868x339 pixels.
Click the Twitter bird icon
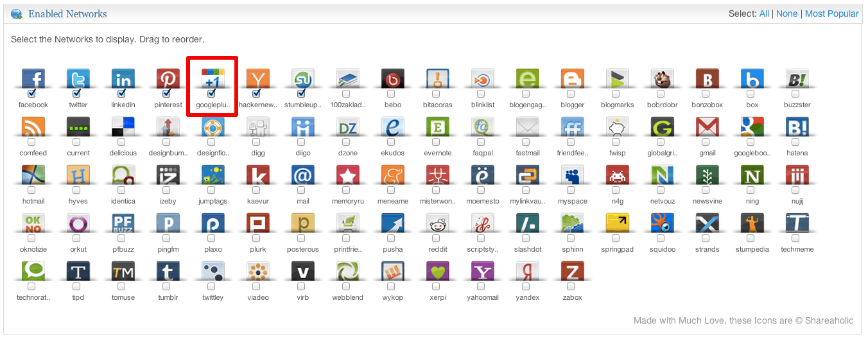[78, 80]
